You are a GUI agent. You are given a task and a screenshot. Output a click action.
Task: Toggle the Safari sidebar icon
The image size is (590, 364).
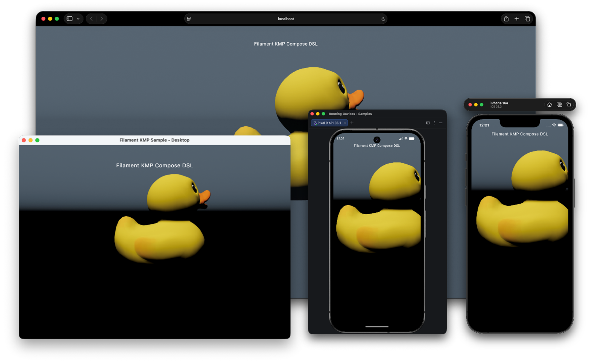point(70,19)
